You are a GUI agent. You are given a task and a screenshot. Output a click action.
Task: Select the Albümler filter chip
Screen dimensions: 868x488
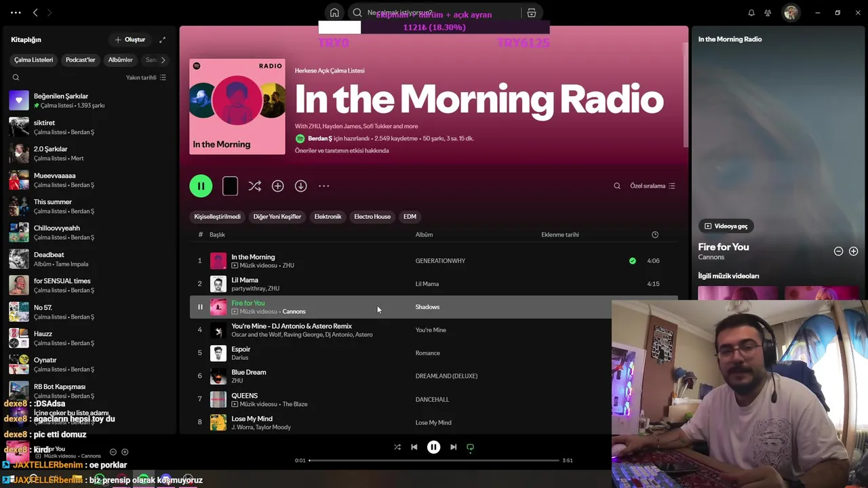[120, 60]
